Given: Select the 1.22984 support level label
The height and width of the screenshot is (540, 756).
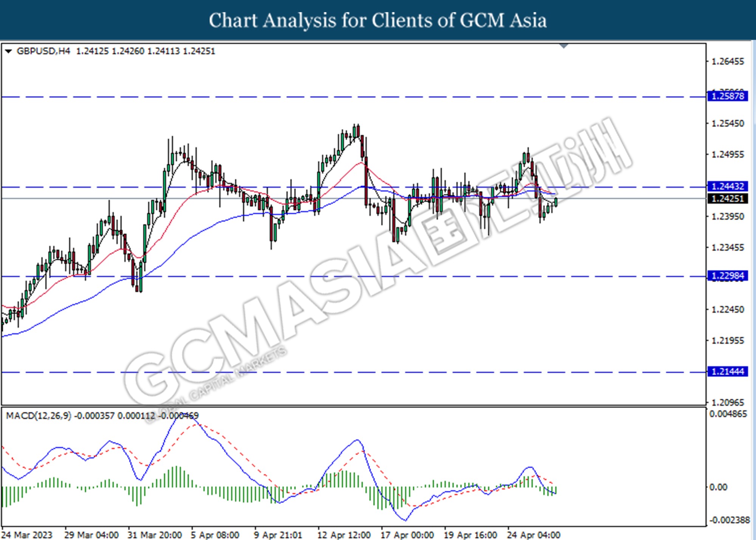Looking at the screenshot, I should click(727, 276).
